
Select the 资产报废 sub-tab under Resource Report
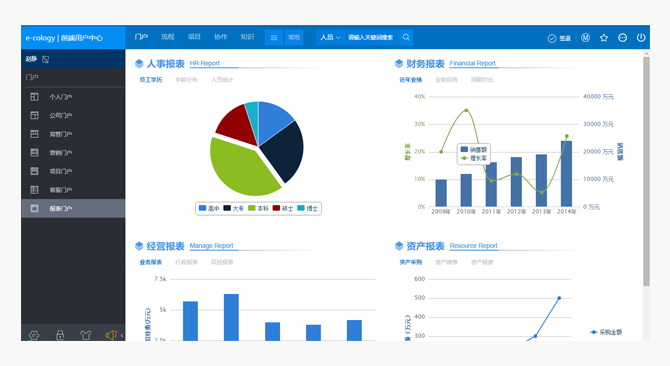[482, 262]
